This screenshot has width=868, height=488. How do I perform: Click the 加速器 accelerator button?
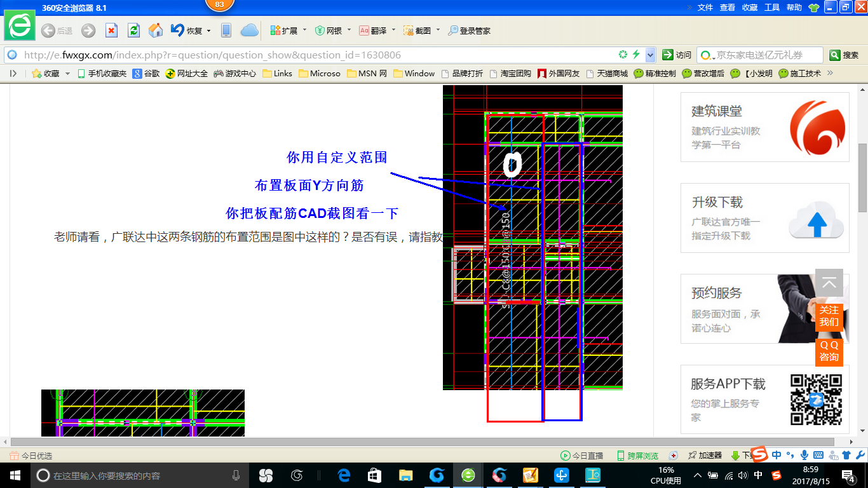[x=704, y=456]
